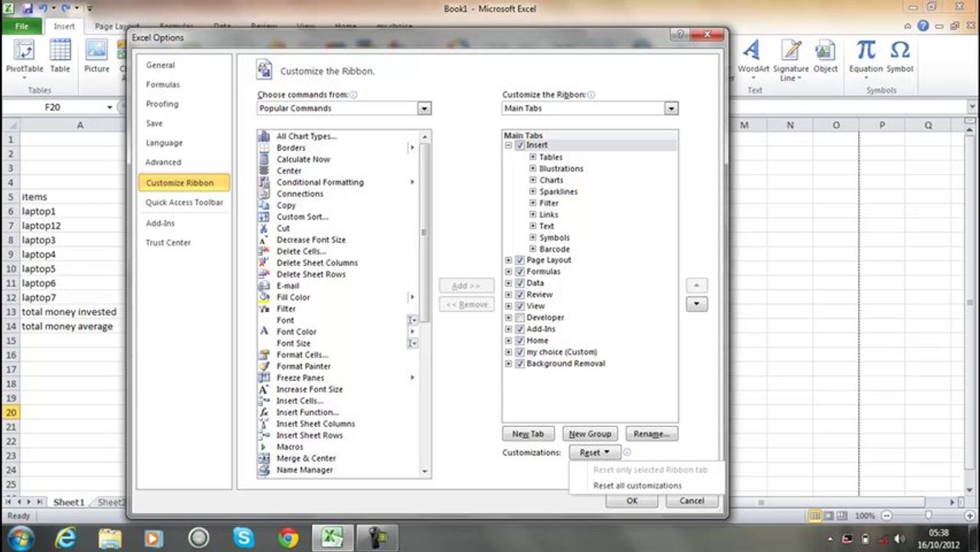Image resolution: width=980 pixels, height=552 pixels.
Task: Open Skype from the taskbar
Action: pyautogui.click(x=244, y=537)
